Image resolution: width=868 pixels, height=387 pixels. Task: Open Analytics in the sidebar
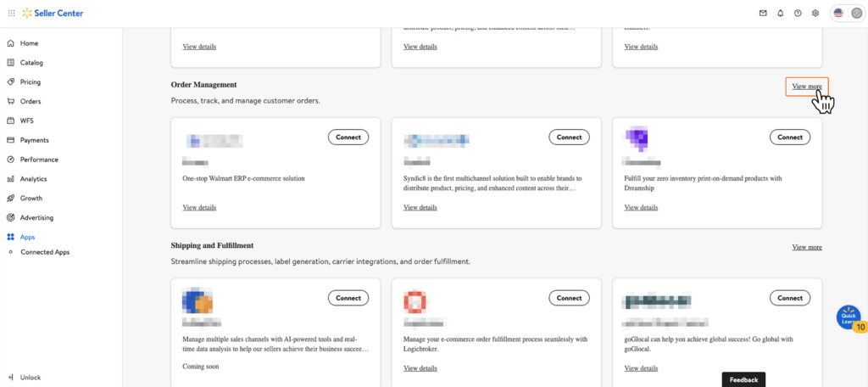[x=34, y=179]
